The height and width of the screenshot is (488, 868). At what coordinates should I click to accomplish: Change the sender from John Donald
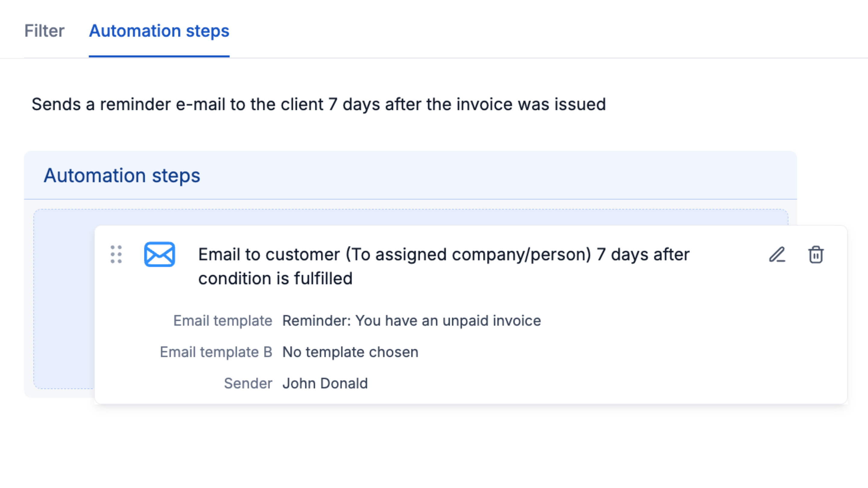point(325,383)
